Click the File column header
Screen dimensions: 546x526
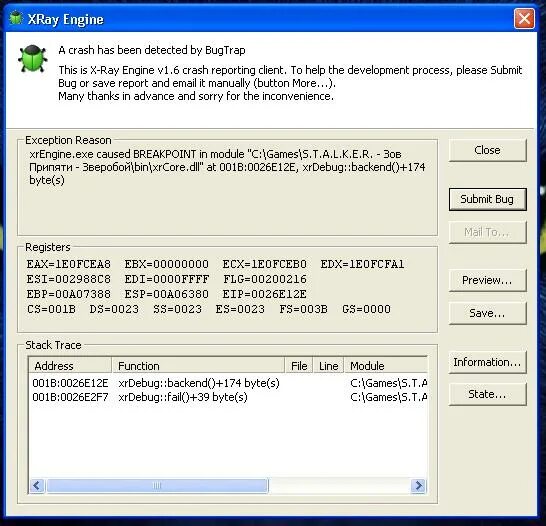(299, 366)
